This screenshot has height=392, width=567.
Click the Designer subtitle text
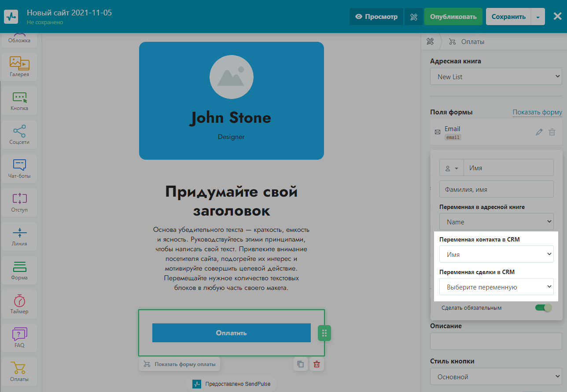tap(231, 137)
